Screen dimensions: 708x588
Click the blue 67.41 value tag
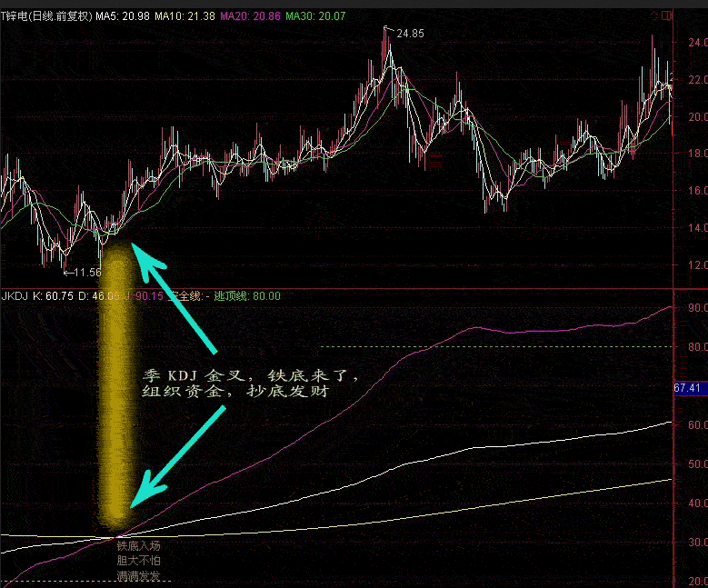[x=690, y=388]
